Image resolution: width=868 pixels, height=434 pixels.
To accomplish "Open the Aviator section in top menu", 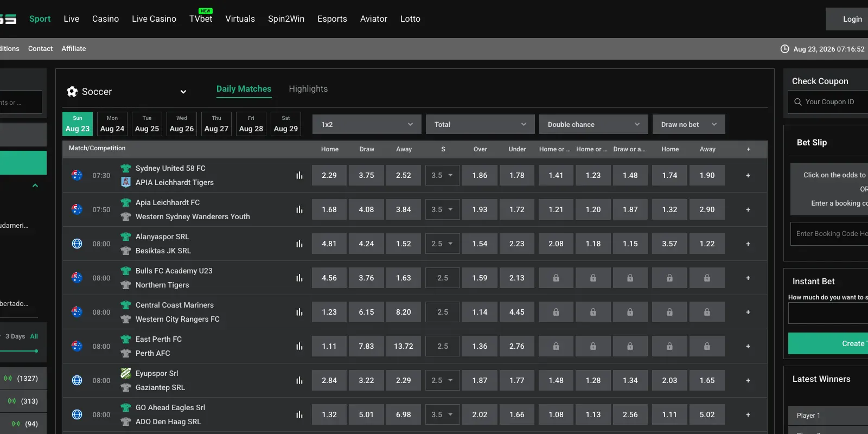I will click(374, 19).
